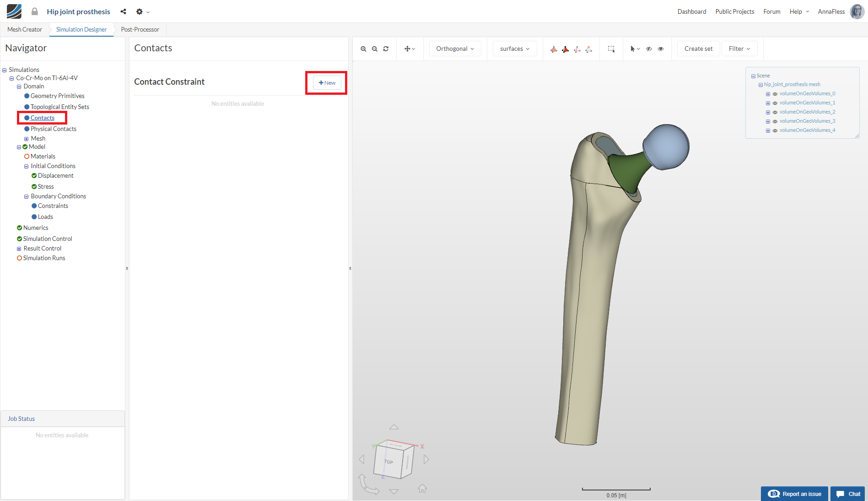868x501 pixels.
Task: Open Constraints under Boundary Conditions
Action: [x=53, y=206]
